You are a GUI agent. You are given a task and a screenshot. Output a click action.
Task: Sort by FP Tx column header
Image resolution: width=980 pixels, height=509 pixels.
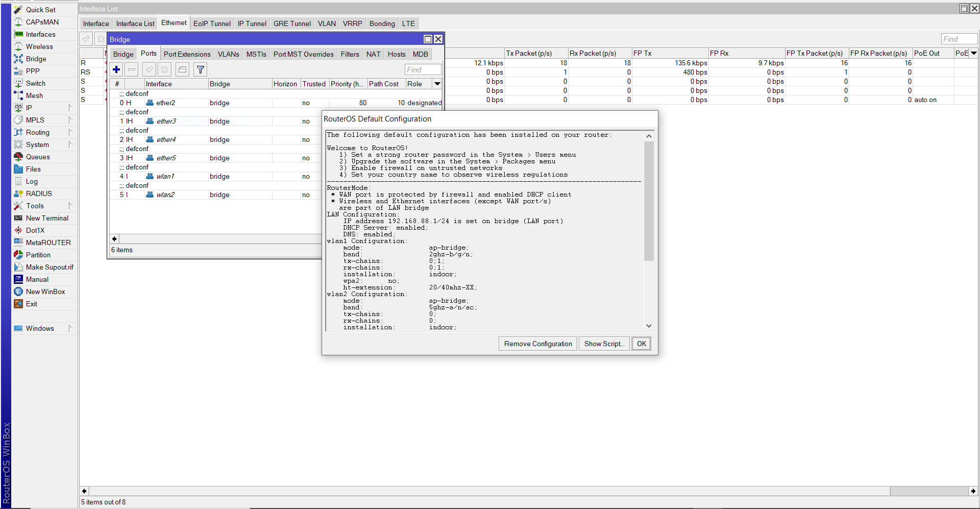click(670, 53)
